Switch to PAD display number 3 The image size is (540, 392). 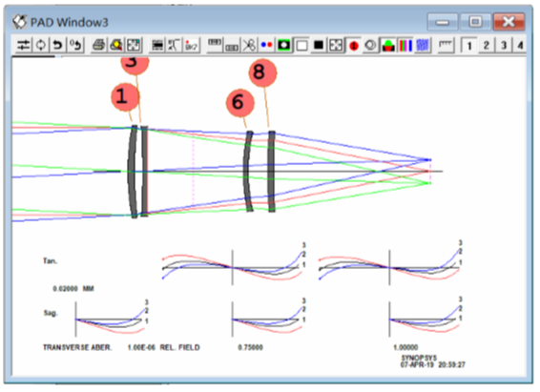click(x=503, y=45)
